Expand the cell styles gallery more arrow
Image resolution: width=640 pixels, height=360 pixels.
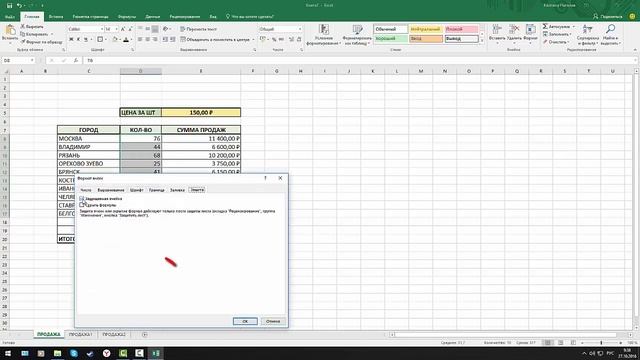(x=482, y=41)
